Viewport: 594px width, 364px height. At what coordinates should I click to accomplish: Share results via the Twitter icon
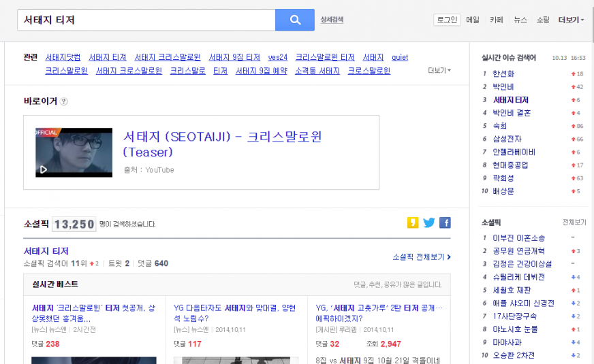click(429, 222)
